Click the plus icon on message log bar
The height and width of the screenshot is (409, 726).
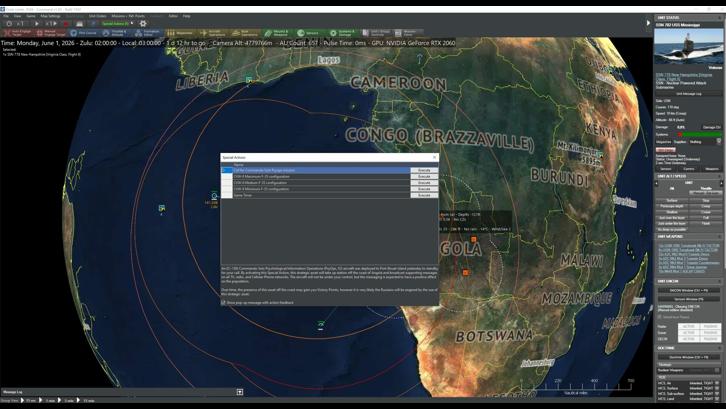pyautogui.click(x=240, y=392)
